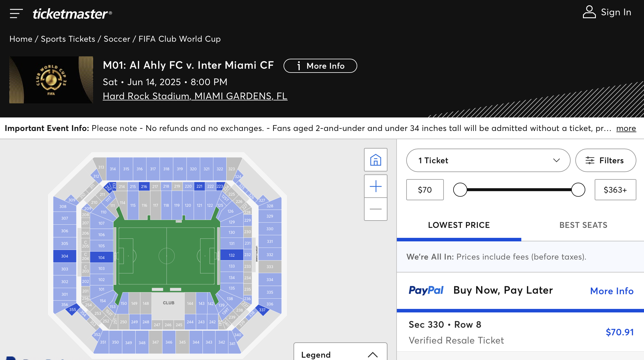Expand event info with 'more' link
This screenshot has width=644, height=360.
point(626,128)
